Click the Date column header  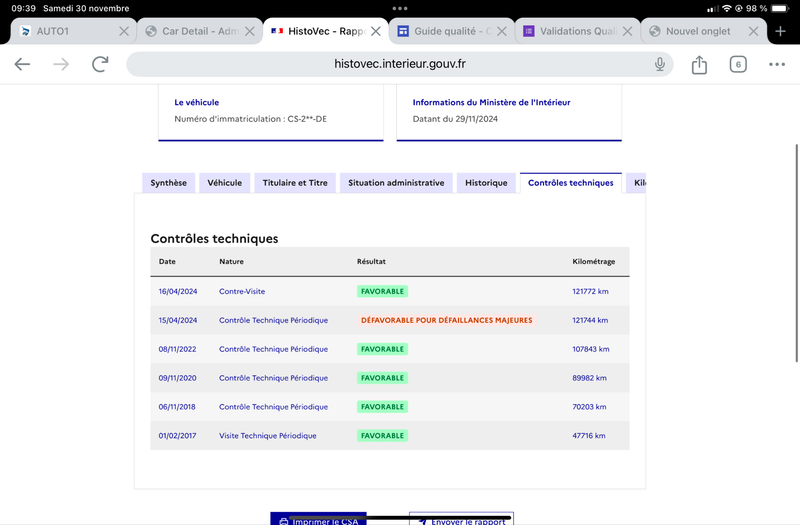[x=167, y=262]
